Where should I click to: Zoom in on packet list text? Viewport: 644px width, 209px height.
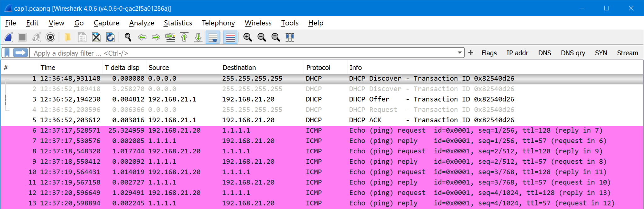(247, 37)
